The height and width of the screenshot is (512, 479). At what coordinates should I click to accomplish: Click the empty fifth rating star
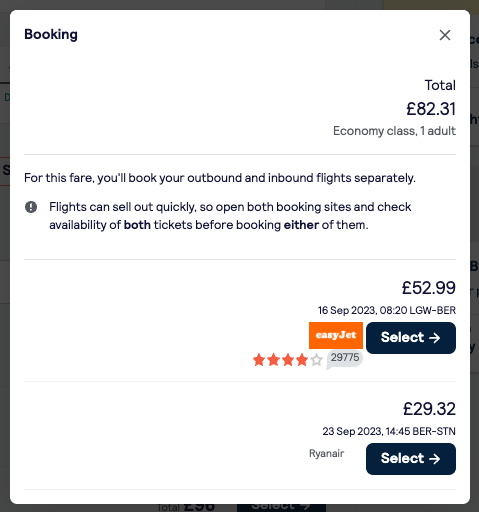(316, 360)
